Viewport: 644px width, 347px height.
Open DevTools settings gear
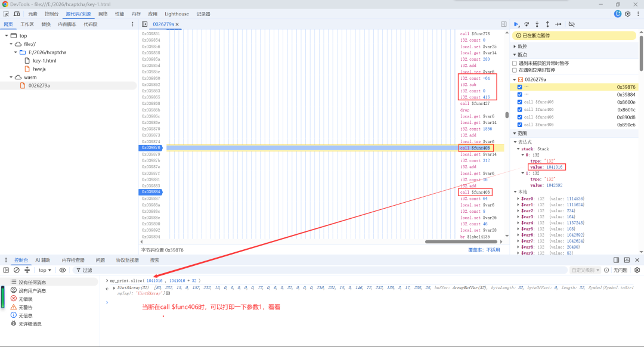[627, 14]
